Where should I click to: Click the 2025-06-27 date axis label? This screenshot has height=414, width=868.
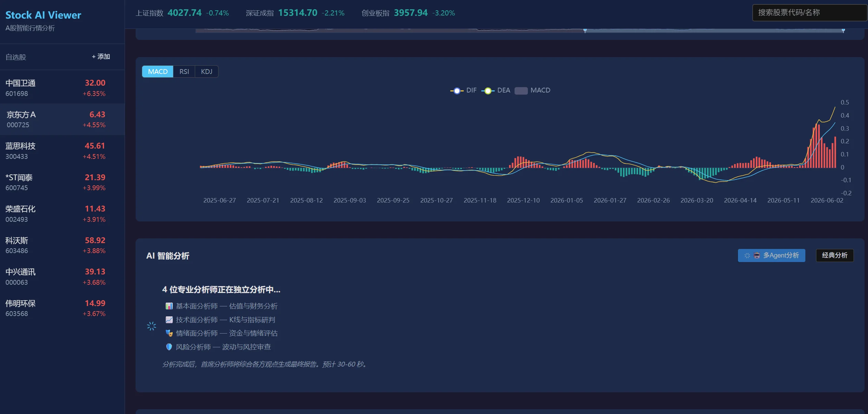[220, 200]
